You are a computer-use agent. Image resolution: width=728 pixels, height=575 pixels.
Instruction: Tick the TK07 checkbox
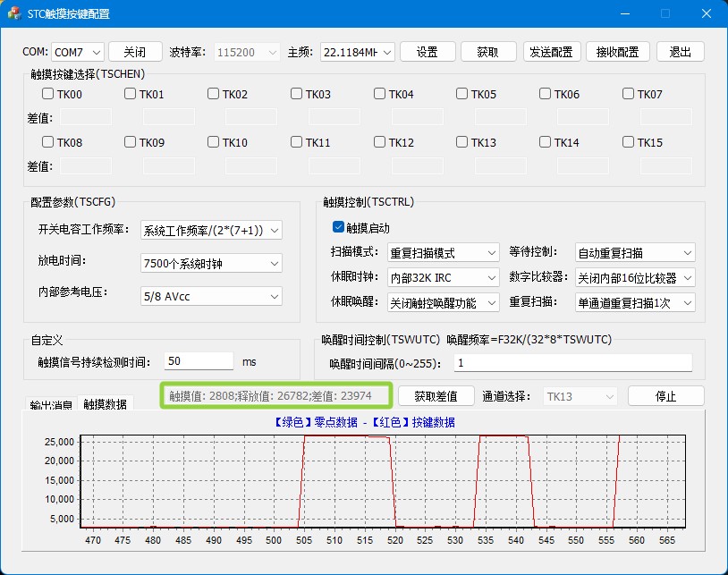pyautogui.click(x=628, y=94)
